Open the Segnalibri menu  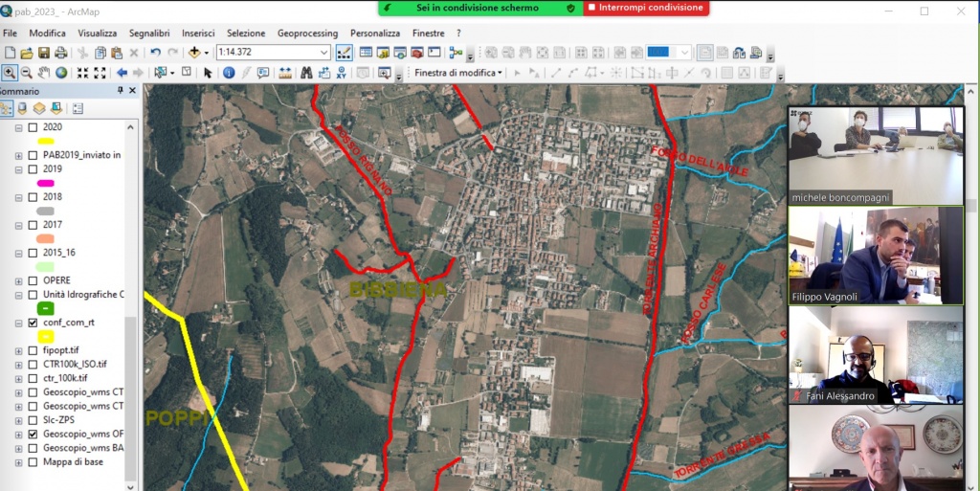[148, 33]
